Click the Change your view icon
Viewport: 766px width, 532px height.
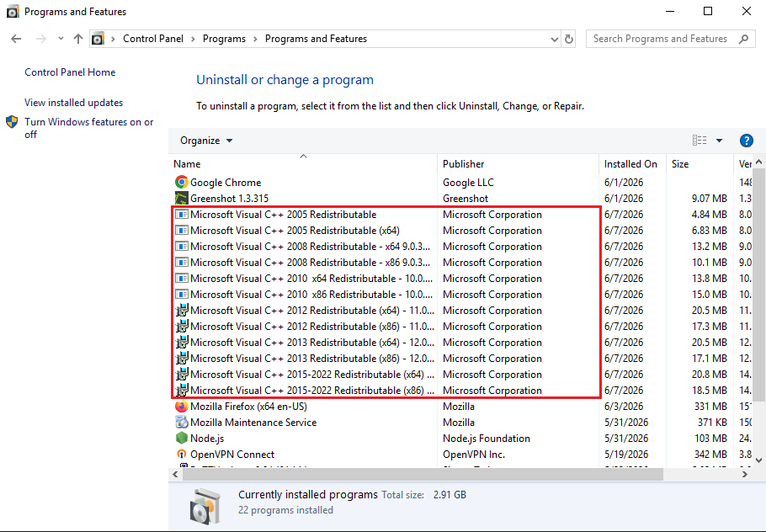(699, 141)
